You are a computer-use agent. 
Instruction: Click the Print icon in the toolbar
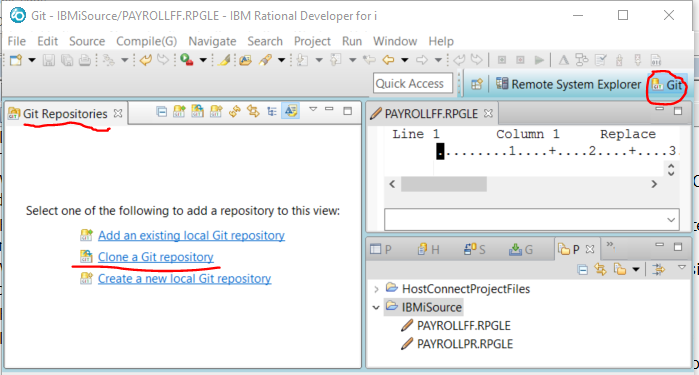85,60
